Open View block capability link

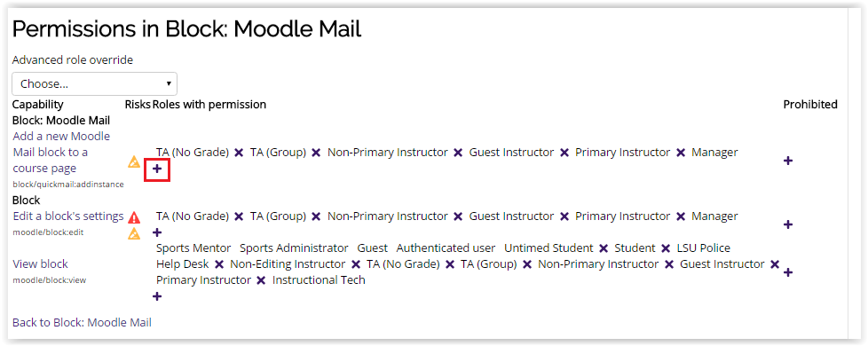[41, 264]
